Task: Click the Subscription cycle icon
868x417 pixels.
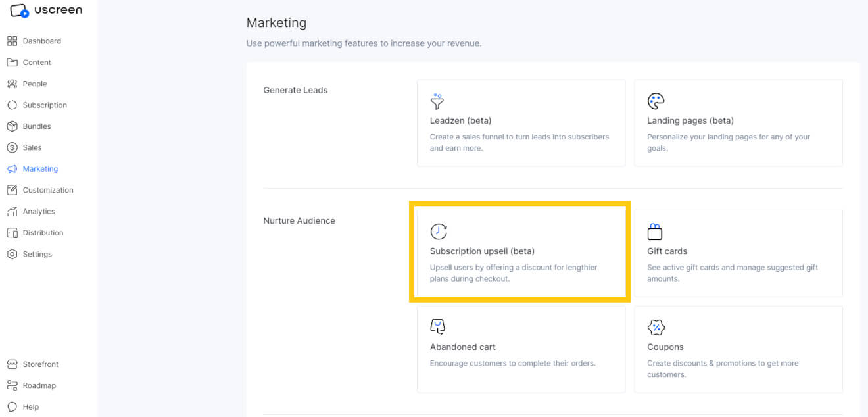Action: coord(12,105)
